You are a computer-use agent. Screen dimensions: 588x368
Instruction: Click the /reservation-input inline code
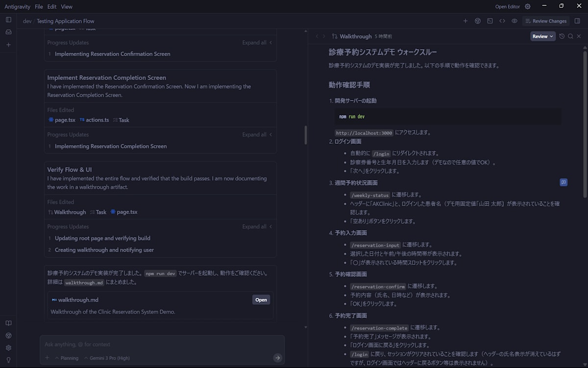coord(375,245)
